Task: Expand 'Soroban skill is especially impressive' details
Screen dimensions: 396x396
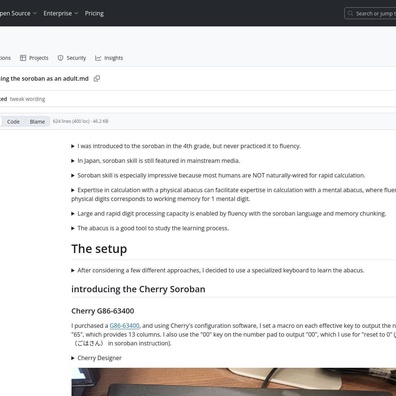Action: (x=218, y=175)
